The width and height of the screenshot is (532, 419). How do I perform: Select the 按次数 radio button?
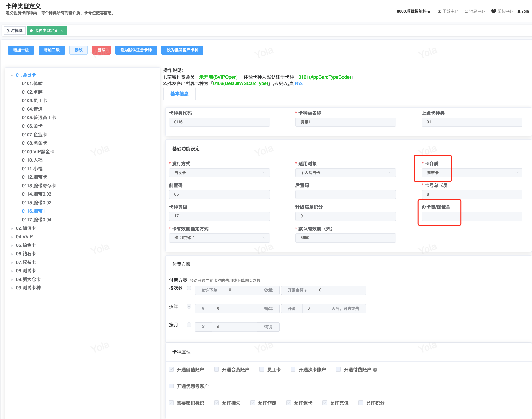(189, 288)
